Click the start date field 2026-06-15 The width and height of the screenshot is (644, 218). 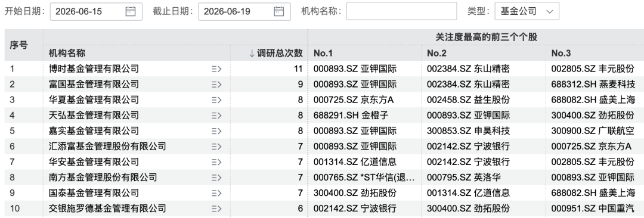point(96,11)
